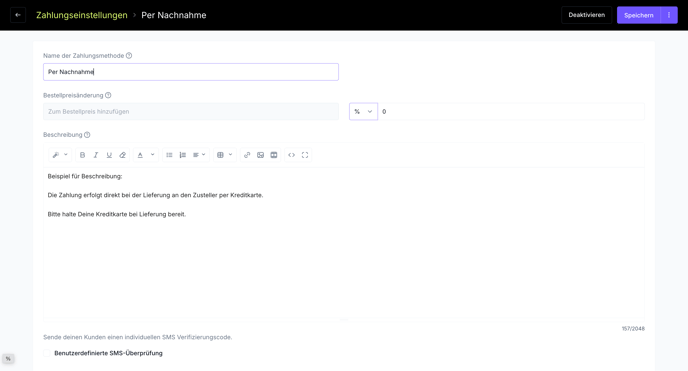Viewport: 688px width, 371px height.
Task: Insert video with the media icon
Action: tap(274, 155)
